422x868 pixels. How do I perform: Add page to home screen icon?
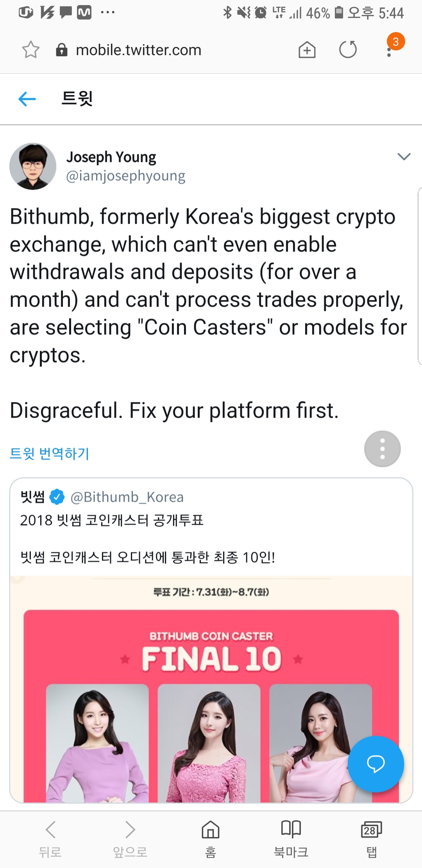(307, 50)
